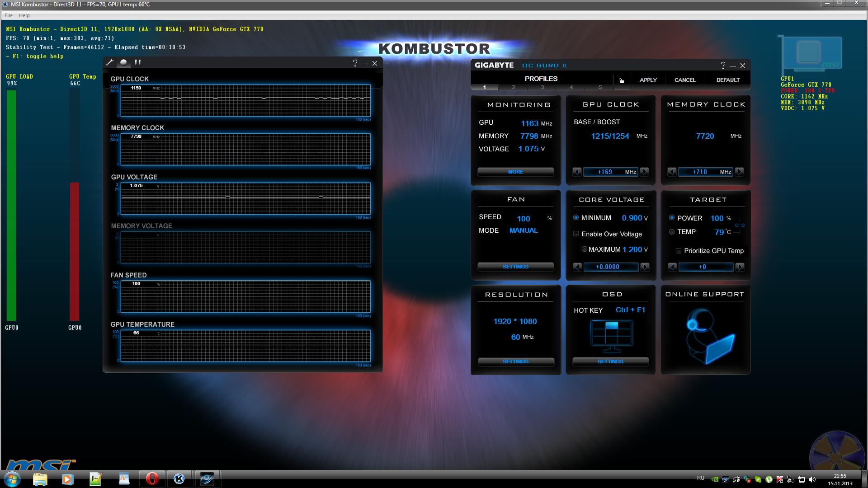The image size is (868, 488).
Task: Click the MORE button under Monitoring
Action: coord(515,172)
